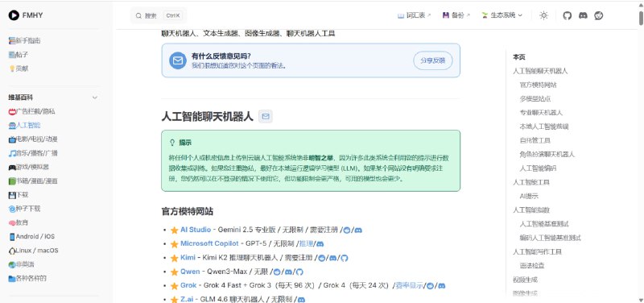Jump to AI提示 in page outline

(529, 196)
